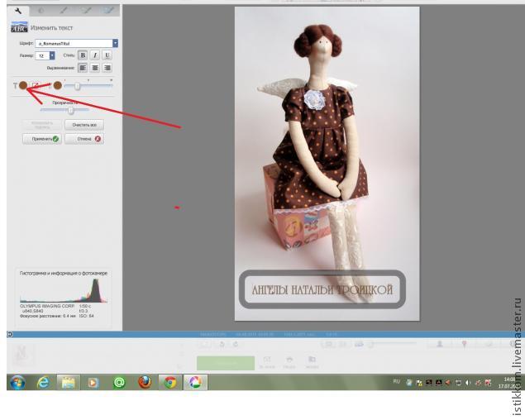The height and width of the screenshot is (420, 525).
Task: Click the "Очистить все" button
Action: coord(84,125)
